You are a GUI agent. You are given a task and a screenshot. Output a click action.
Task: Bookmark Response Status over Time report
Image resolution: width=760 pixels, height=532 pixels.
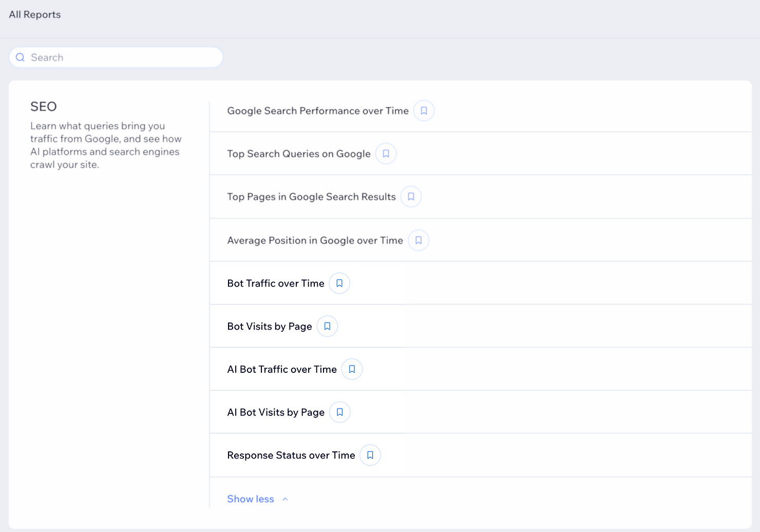(x=370, y=455)
